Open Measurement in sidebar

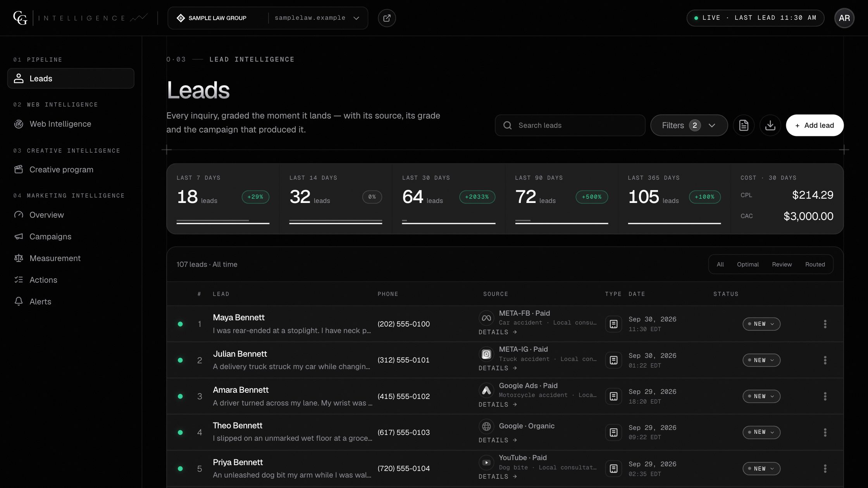(71, 258)
